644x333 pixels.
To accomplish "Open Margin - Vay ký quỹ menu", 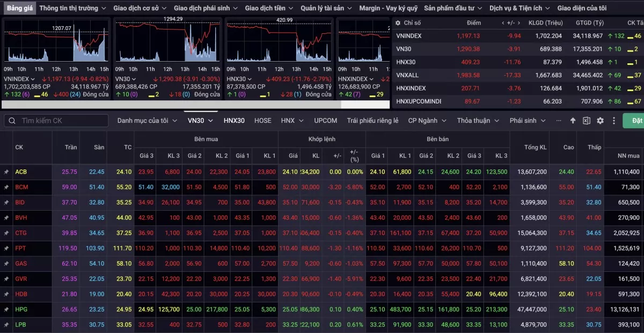I will 388,8.
